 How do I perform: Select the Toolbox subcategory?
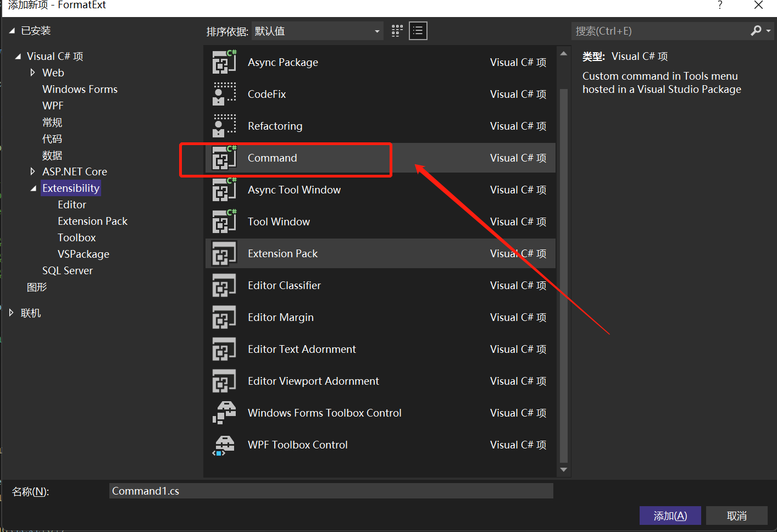[76, 237]
